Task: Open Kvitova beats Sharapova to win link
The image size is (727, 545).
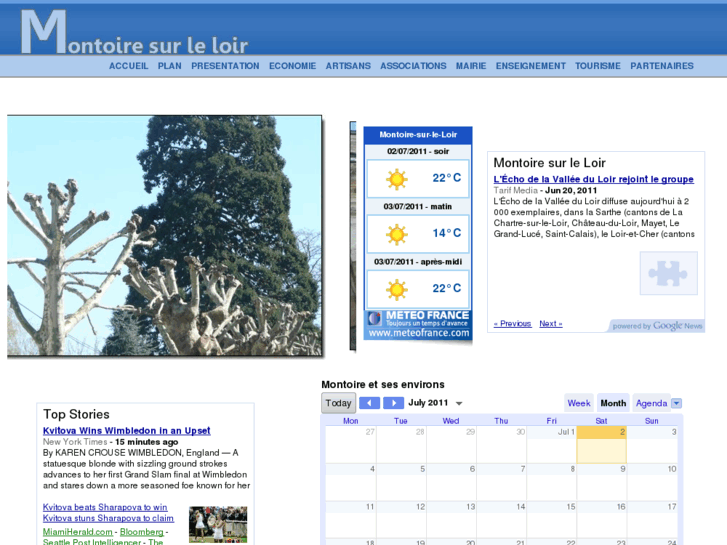Action: coord(105,507)
